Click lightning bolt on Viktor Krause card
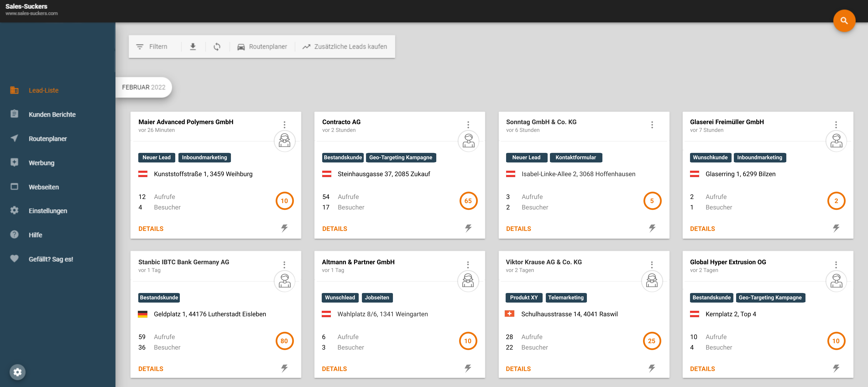Screen dimensions: 868x387 tap(652, 368)
